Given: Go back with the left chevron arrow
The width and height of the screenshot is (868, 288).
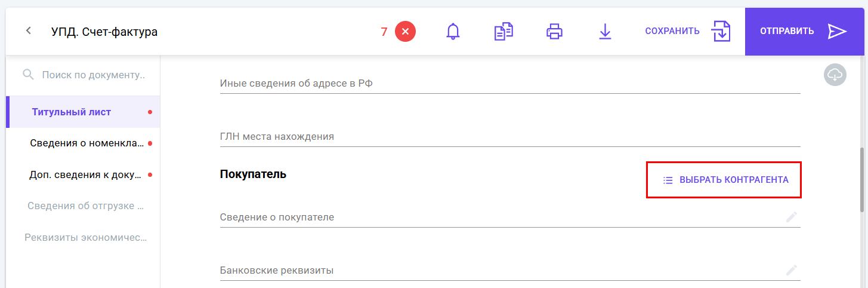Looking at the screenshot, I should 28,31.
